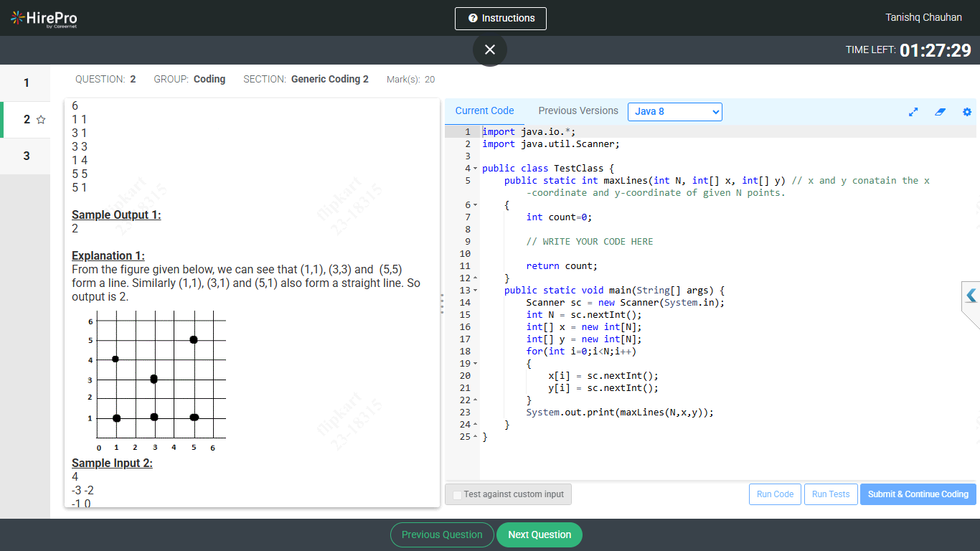Click the points grid figure

(x=156, y=380)
